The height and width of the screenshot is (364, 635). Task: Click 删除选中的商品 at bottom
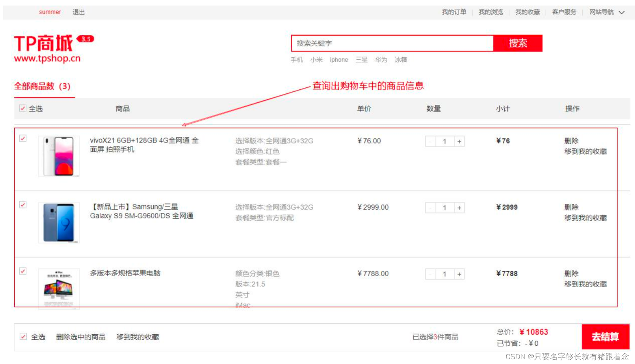tap(81, 337)
